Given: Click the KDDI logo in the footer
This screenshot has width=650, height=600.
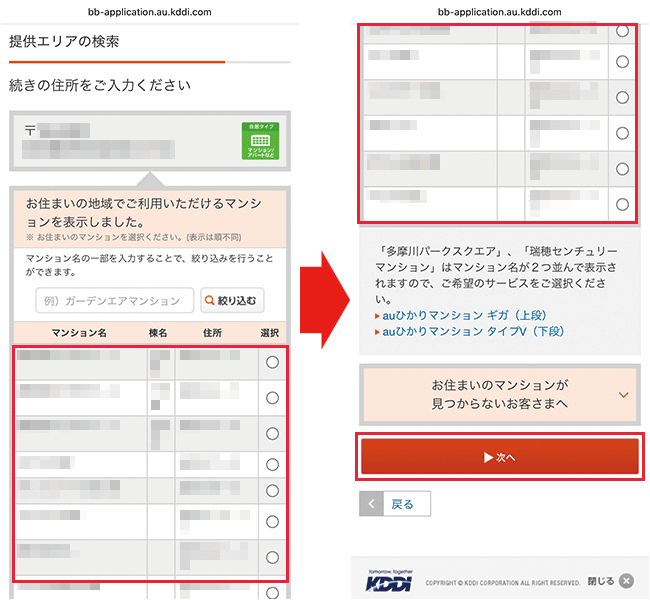Looking at the screenshot, I should (386, 581).
